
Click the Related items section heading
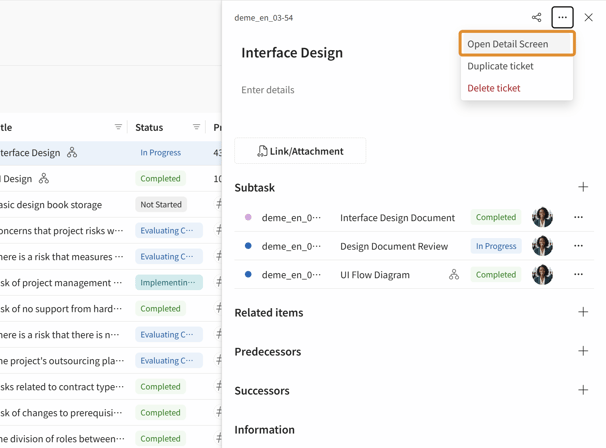[x=269, y=312]
